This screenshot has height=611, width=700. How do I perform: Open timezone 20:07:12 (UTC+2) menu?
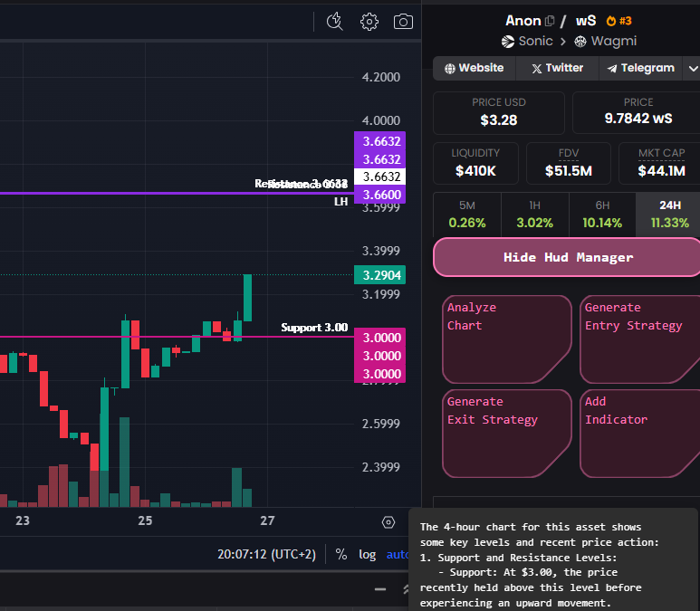point(266,554)
